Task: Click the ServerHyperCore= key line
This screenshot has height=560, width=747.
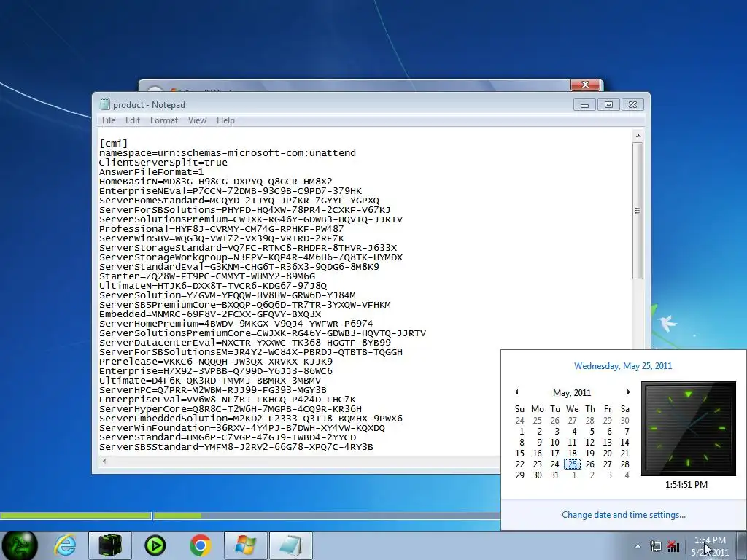Action: point(230,409)
